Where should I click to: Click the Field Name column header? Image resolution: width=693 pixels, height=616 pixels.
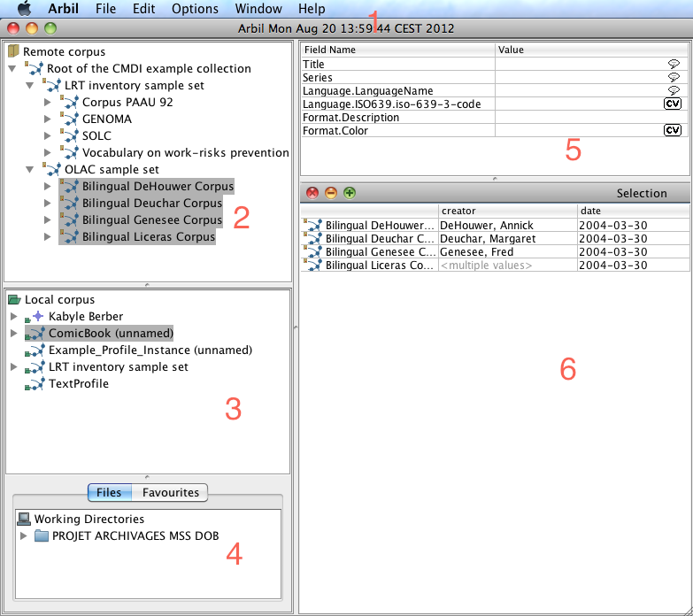coord(397,50)
